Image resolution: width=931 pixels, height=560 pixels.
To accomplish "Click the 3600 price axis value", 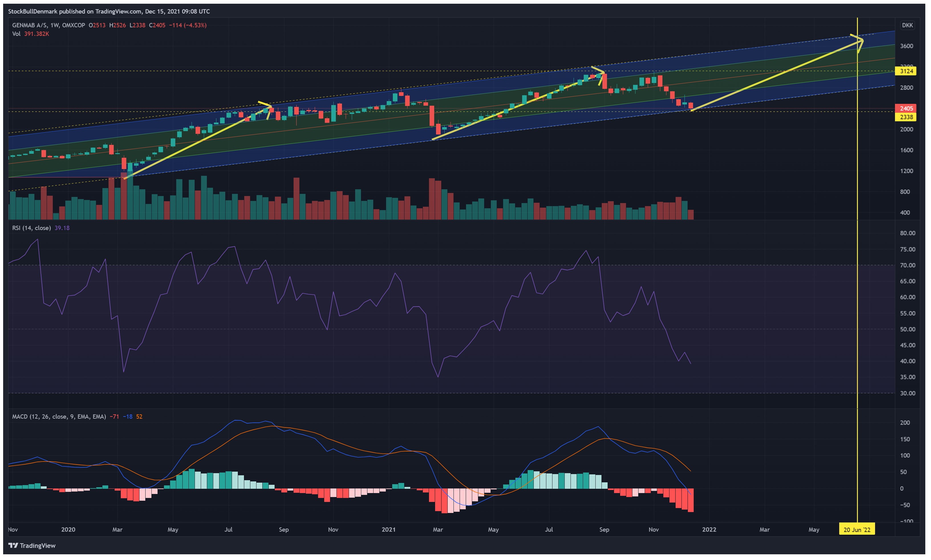I will point(906,46).
